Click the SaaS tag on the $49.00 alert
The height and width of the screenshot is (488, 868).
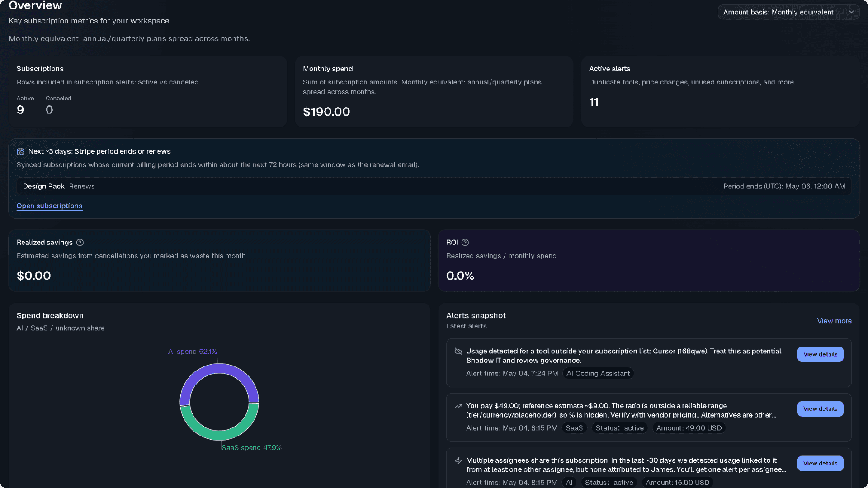(x=574, y=428)
